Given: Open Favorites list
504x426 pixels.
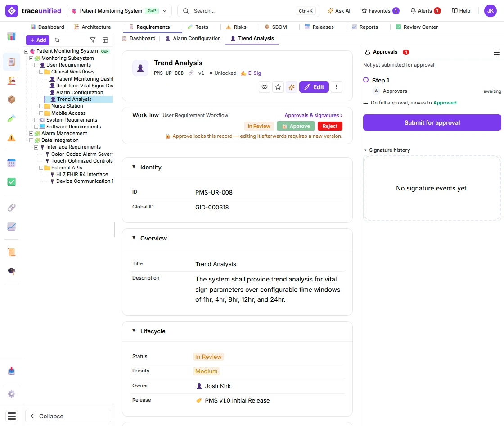Looking at the screenshot, I should (380, 11).
